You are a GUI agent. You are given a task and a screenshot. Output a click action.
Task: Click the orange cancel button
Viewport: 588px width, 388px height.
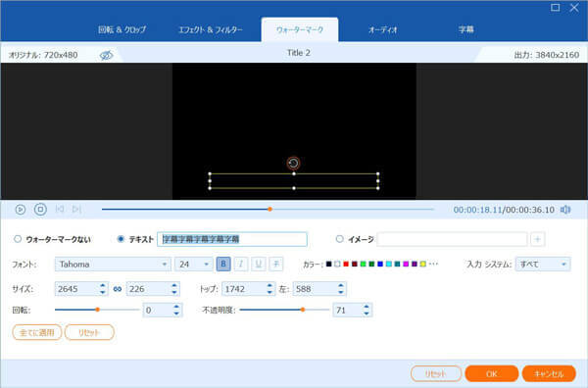coord(549,373)
